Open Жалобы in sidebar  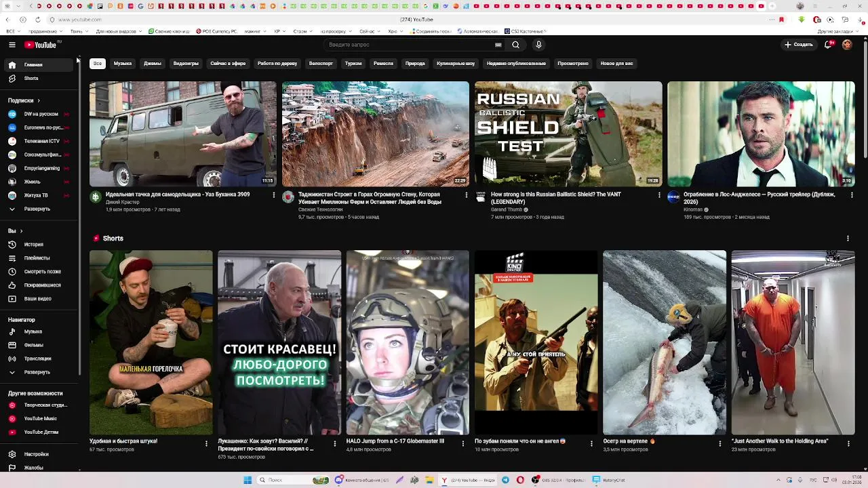coord(39,468)
